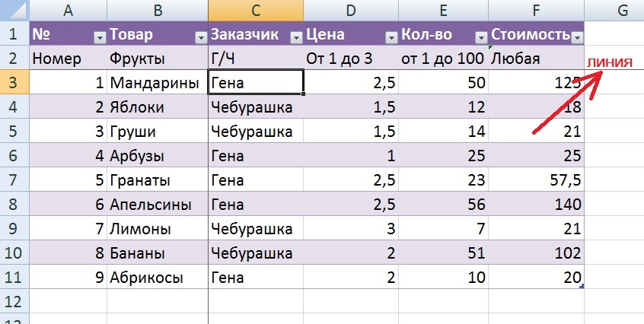Click the table resize handle at bottom-right corner

582,286
